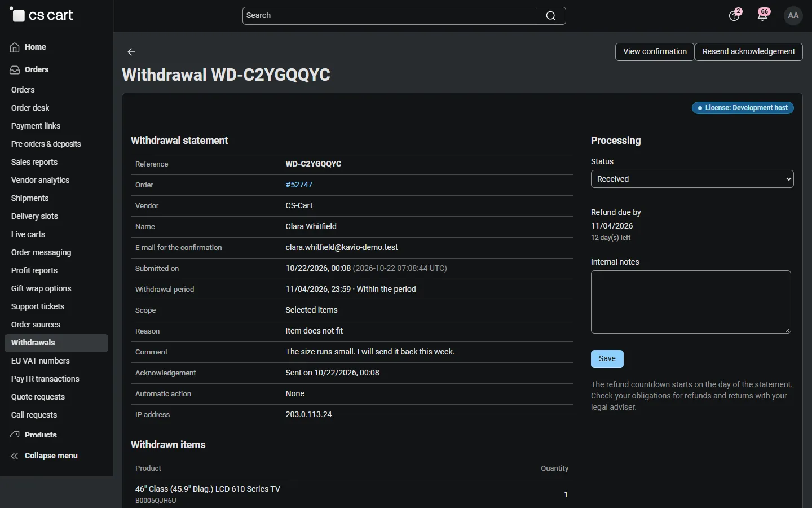The height and width of the screenshot is (508, 812).
Task: Select Withdrawals in sidebar
Action: click(x=56, y=343)
